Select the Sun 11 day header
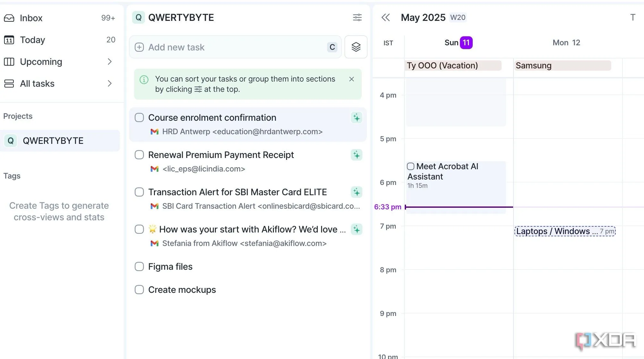This screenshot has width=644, height=359. pyautogui.click(x=458, y=43)
